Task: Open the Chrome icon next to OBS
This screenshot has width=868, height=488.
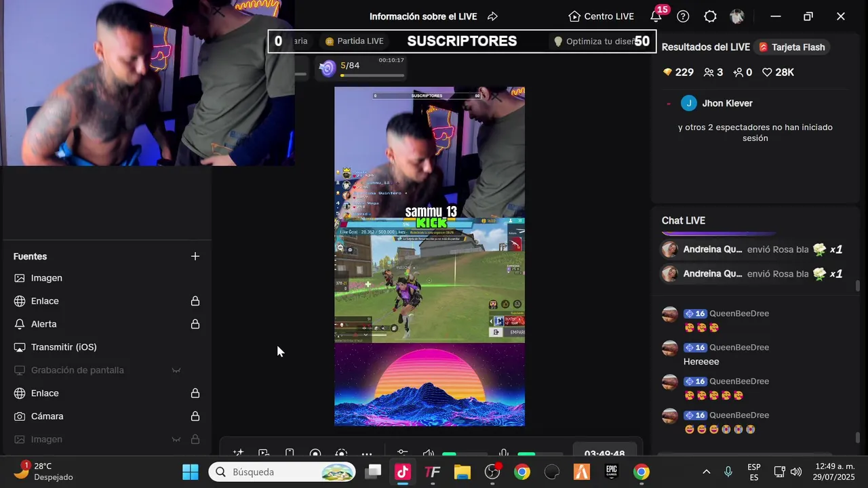Action: 522,472
